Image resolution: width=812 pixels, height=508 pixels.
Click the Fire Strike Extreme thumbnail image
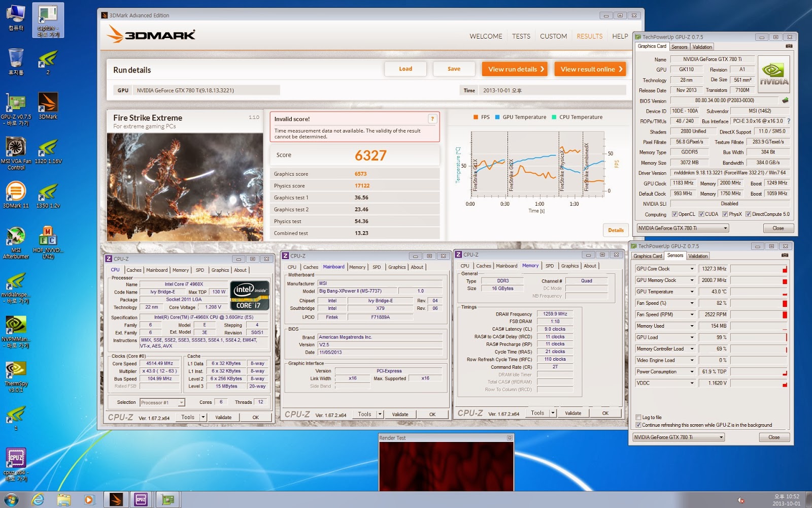tap(185, 187)
